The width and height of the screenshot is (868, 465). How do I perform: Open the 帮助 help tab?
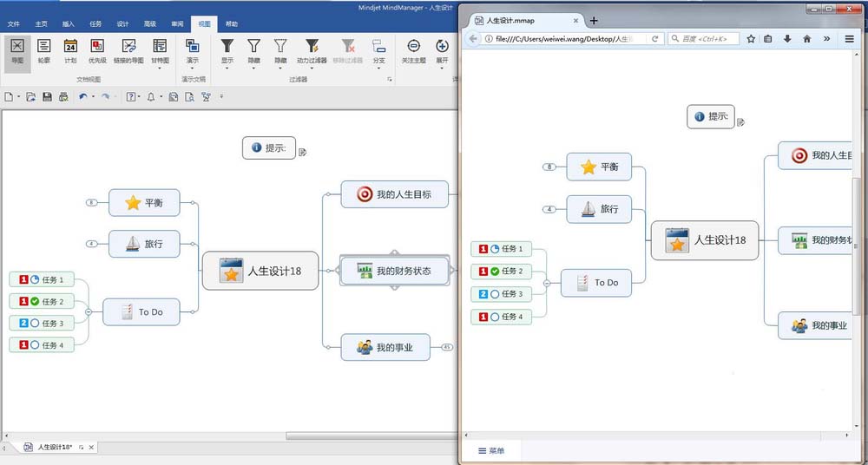coord(232,23)
